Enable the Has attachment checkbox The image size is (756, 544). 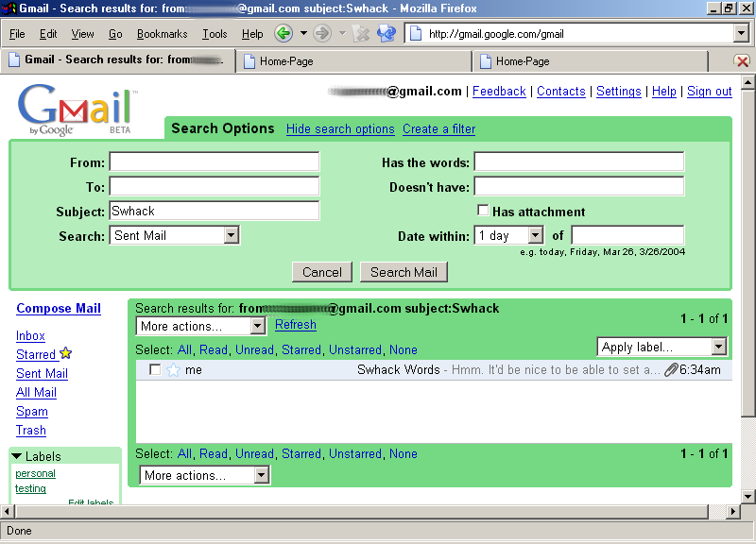click(483, 211)
